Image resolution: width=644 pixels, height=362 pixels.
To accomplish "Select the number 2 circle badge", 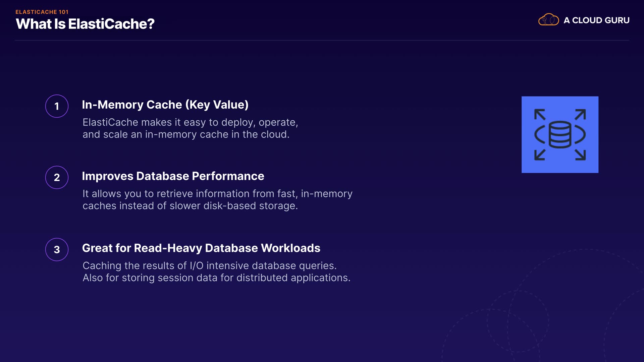I will tap(57, 177).
